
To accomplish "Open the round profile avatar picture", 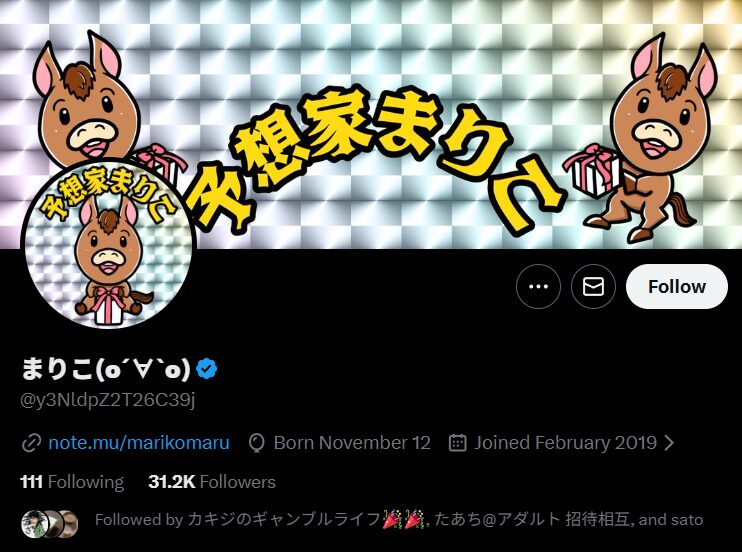I will 108,244.
